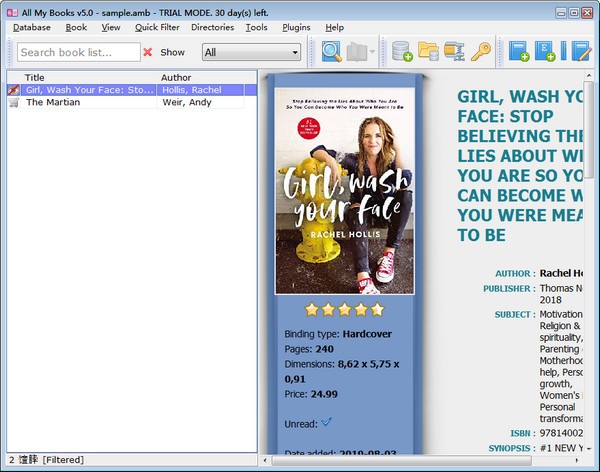Click the open folder toolbar icon
The height and width of the screenshot is (472, 600).
tap(428, 51)
